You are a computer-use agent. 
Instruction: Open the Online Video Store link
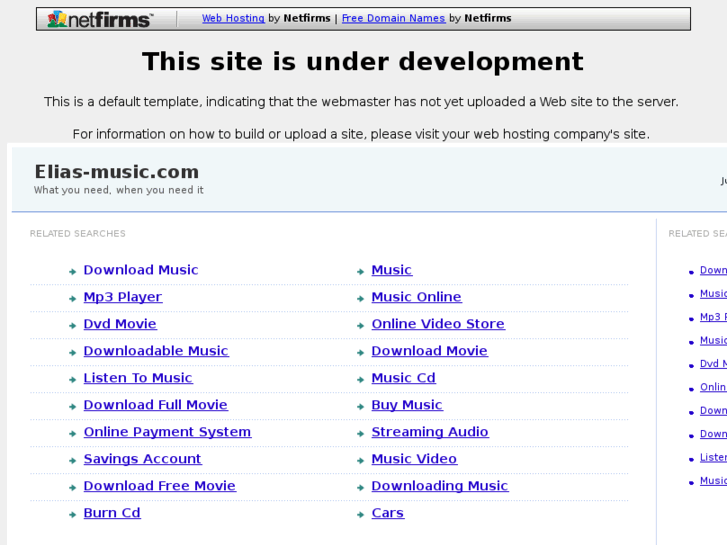click(x=438, y=324)
